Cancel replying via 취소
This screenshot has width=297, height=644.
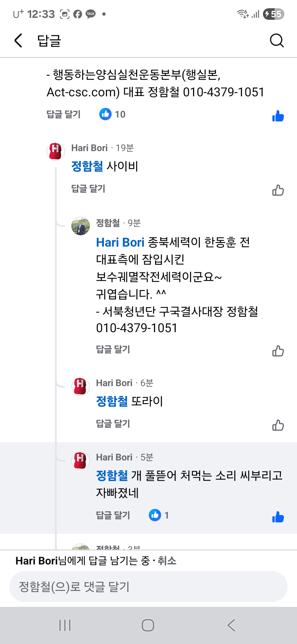click(167, 561)
